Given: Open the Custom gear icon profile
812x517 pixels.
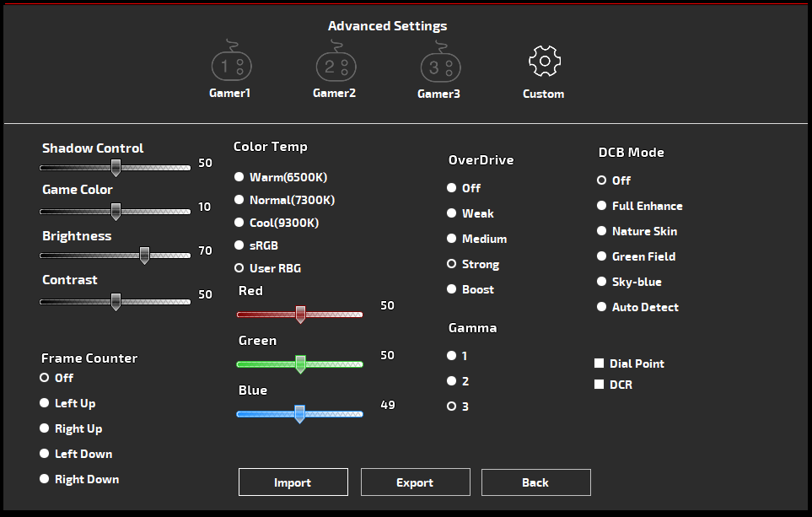Looking at the screenshot, I should tap(544, 61).
